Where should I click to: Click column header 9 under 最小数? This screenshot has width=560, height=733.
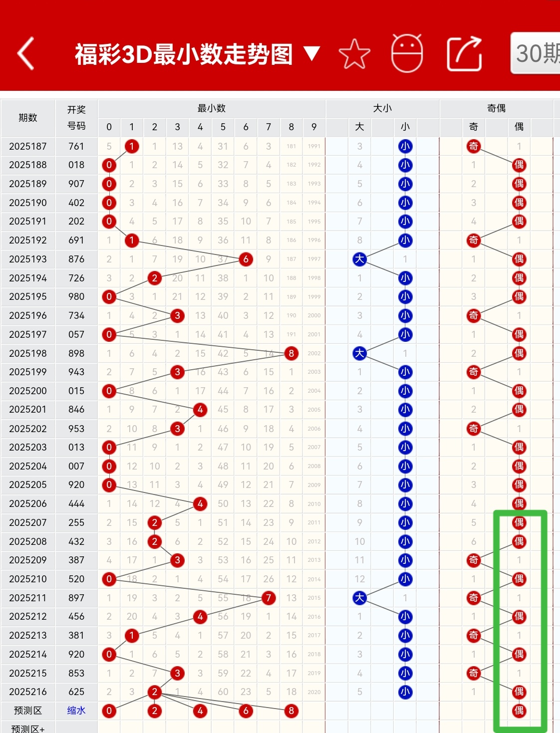pyautogui.click(x=314, y=127)
